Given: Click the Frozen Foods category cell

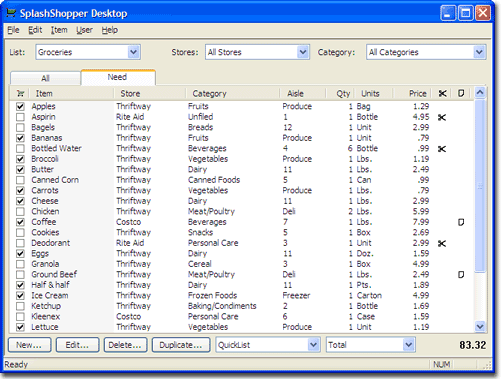Looking at the screenshot, I should click(x=213, y=295).
